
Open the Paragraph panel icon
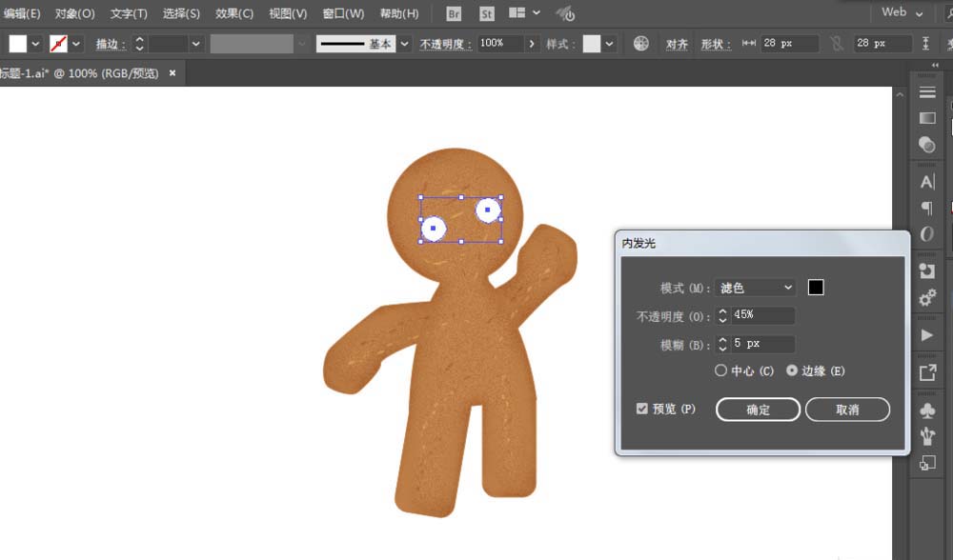[927, 209]
